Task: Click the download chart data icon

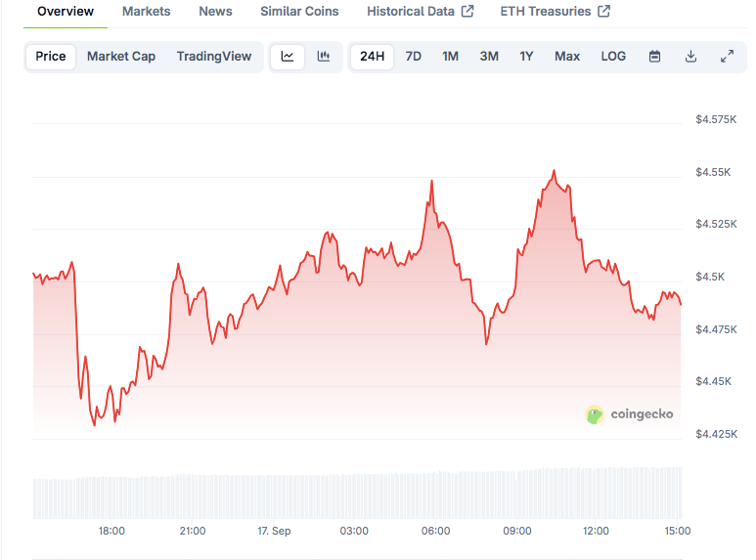Action: coord(690,57)
